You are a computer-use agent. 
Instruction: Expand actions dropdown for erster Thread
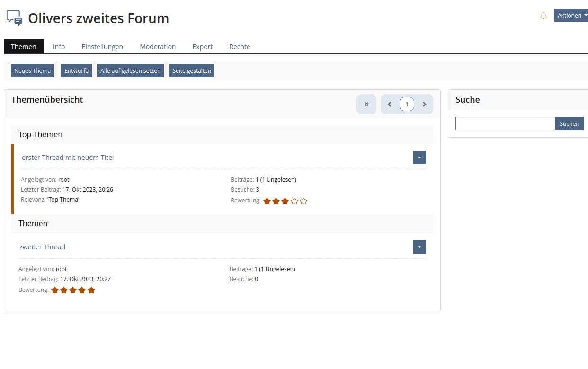click(419, 158)
